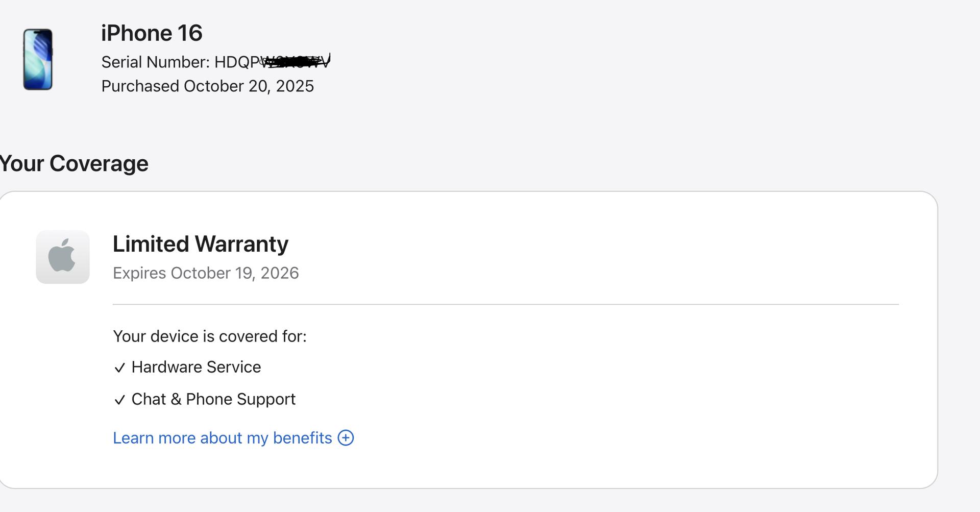
Task: Click the iPhone 16 device thumbnail image
Action: point(38,59)
